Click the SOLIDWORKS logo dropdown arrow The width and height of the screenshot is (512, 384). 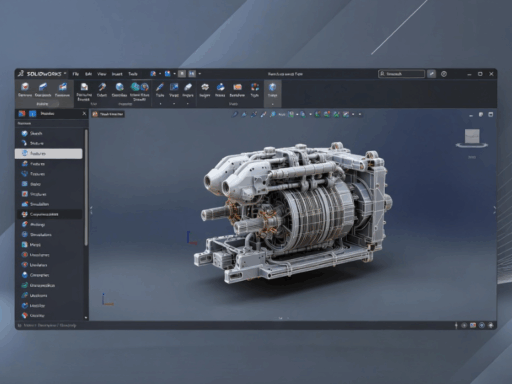coord(65,73)
